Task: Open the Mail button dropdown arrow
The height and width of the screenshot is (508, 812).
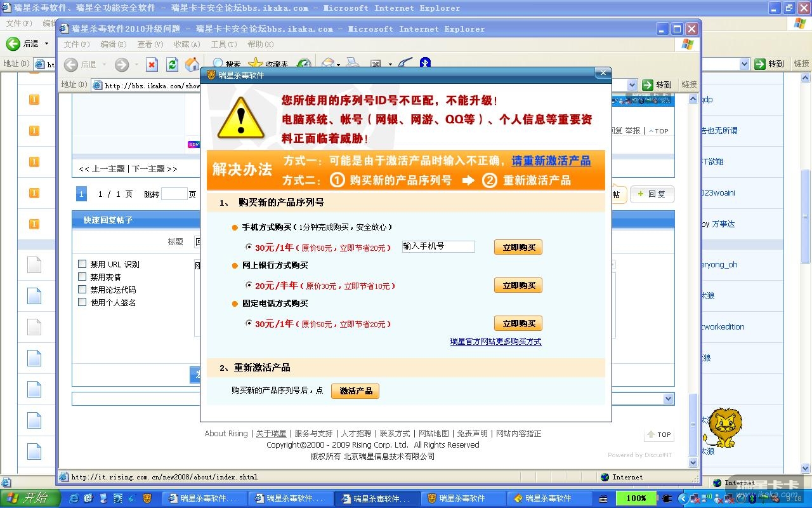Action: (338, 65)
